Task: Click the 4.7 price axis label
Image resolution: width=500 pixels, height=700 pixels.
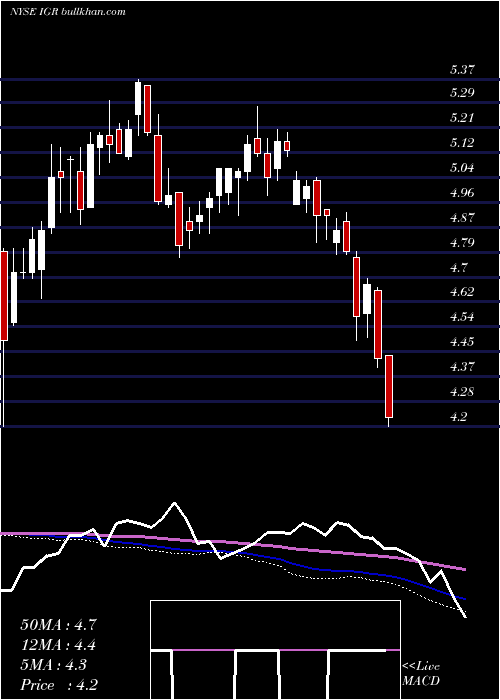Action: tap(458, 268)
